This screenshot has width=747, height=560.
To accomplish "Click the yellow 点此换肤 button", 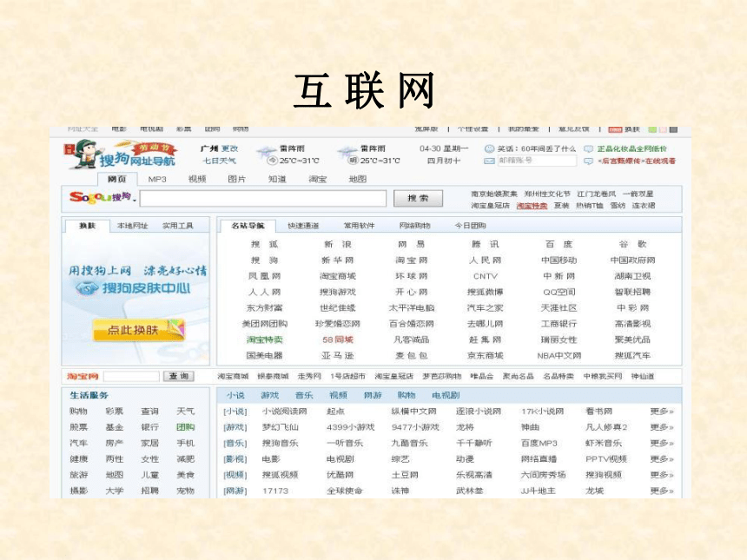I will 138,330.
